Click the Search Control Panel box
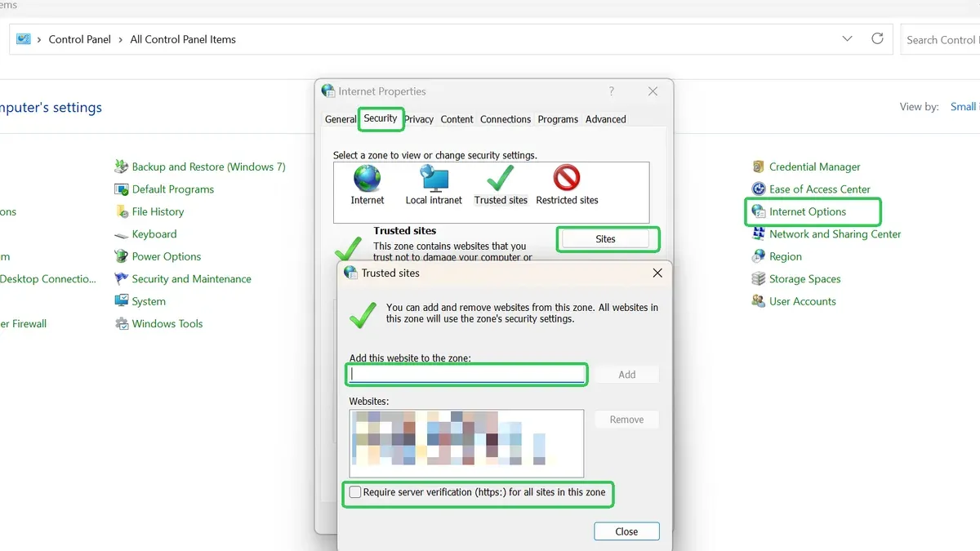 [x=940, y=39]
